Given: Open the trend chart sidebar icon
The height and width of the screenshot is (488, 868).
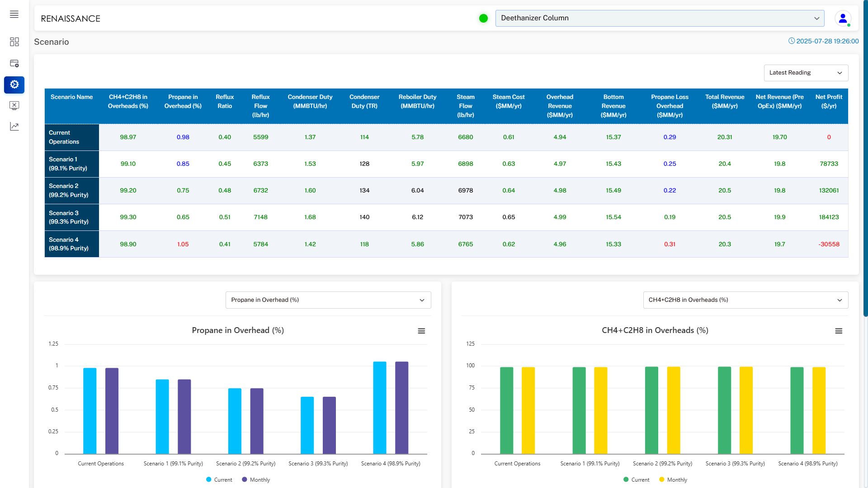Looking at the screenshot, I should pos(14,127).
